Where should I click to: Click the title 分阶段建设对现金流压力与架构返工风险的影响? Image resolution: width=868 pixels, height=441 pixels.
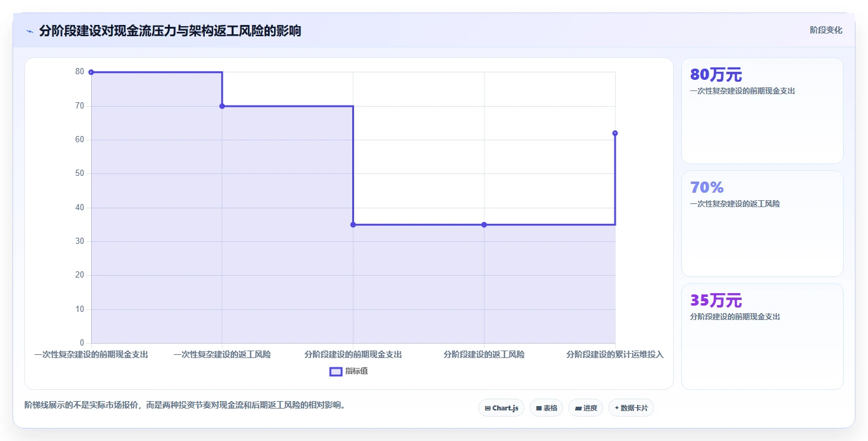170,31
